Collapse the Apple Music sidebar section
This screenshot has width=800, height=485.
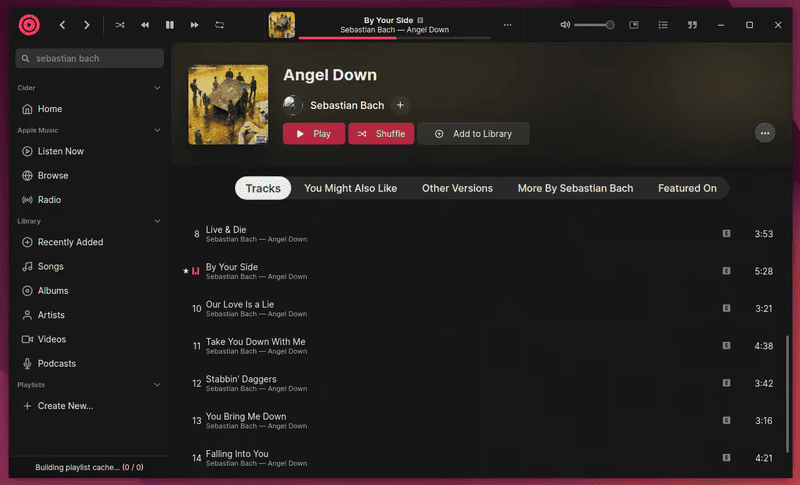157,130
